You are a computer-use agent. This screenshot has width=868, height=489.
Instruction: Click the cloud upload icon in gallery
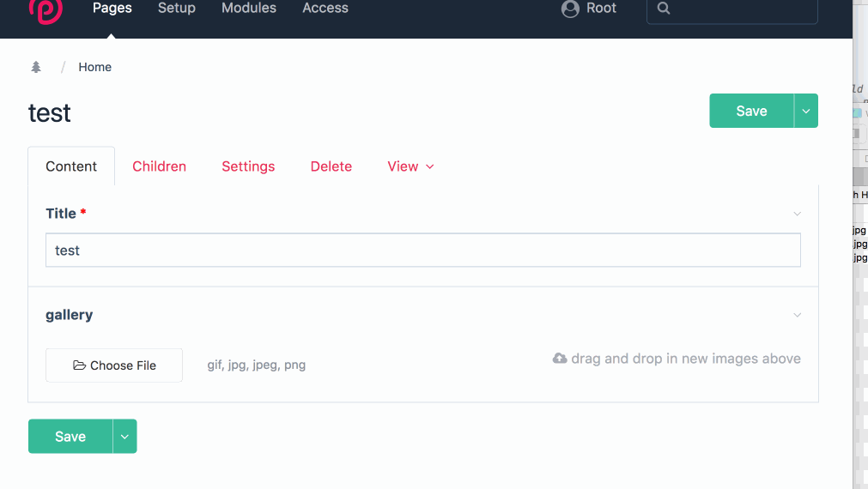click(560, 359)
